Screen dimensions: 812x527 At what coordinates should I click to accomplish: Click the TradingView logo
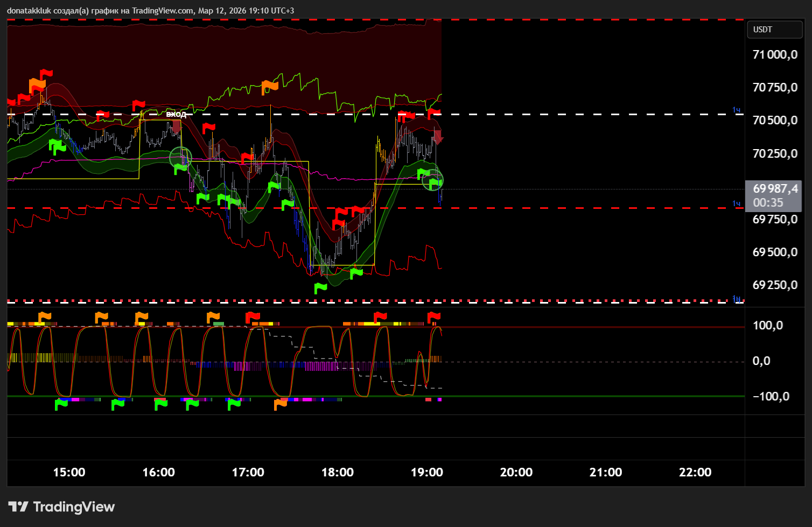[62, 507]
